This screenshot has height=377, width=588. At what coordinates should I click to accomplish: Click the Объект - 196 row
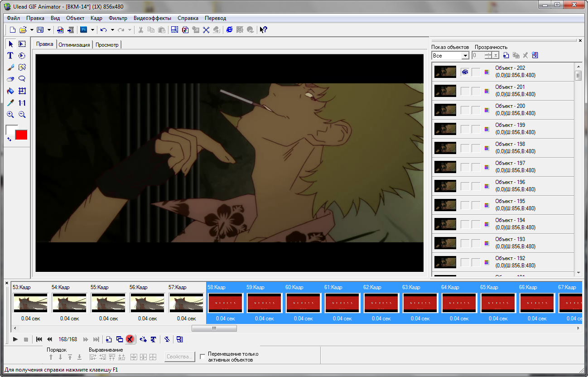coord(503,186)
